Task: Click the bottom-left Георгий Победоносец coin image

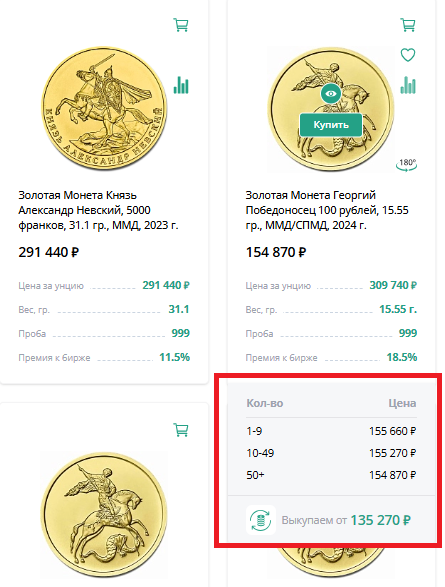Action: coord(104,515)
